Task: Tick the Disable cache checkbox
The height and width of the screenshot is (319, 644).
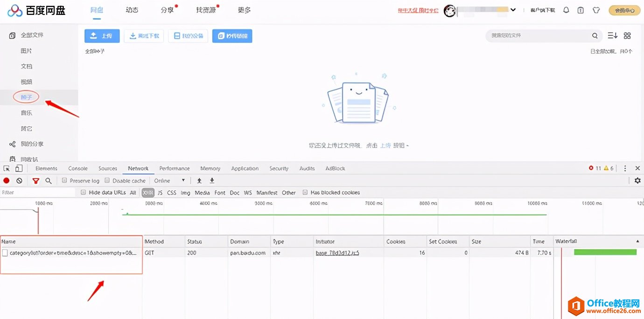Action: pos(107,180)
